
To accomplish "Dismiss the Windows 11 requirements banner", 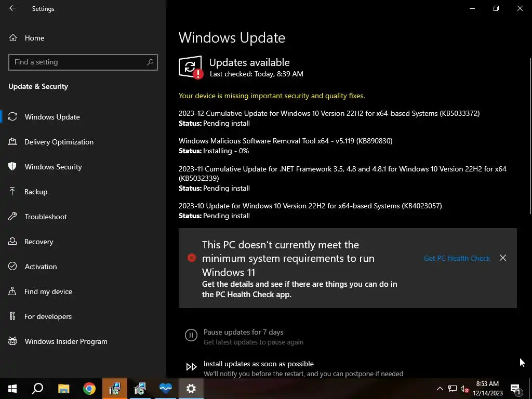I will click(503, 258).
